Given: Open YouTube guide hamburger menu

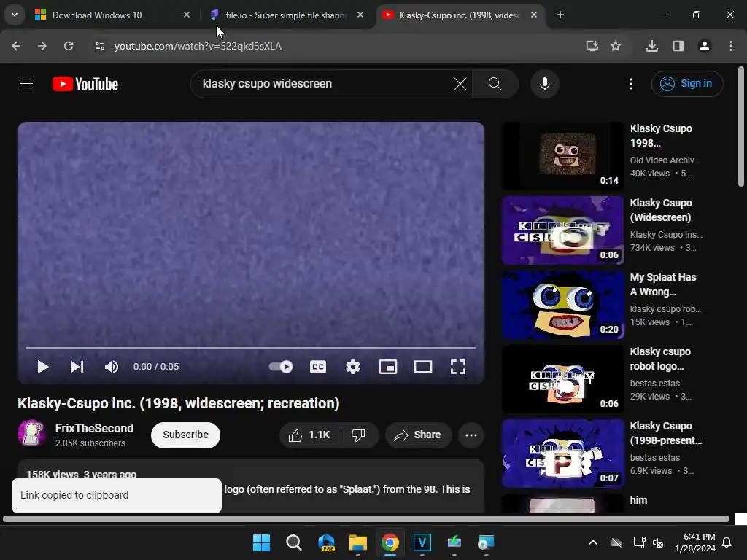Looking at the screenshot, I should click(x=26, y=84).
